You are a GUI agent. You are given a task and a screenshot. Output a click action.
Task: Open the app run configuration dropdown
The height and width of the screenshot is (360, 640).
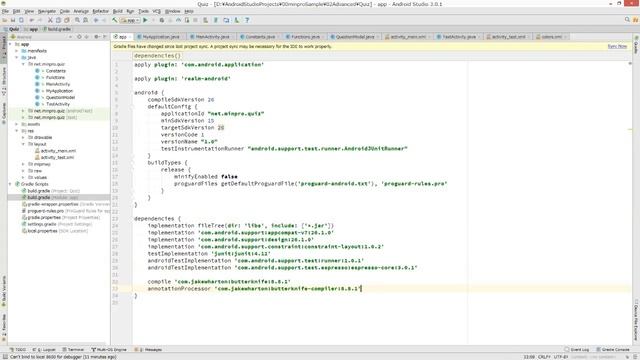click(130, 20)
